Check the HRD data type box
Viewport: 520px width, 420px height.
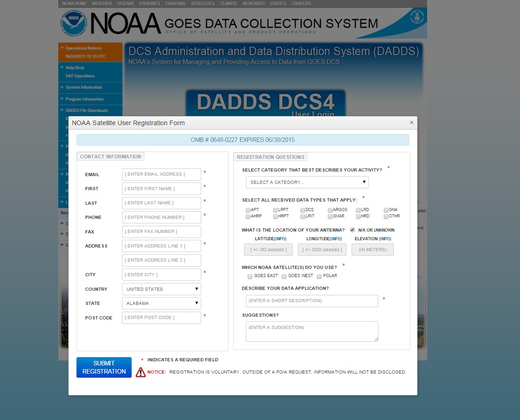pyautogui.click(x=358, y=217)
